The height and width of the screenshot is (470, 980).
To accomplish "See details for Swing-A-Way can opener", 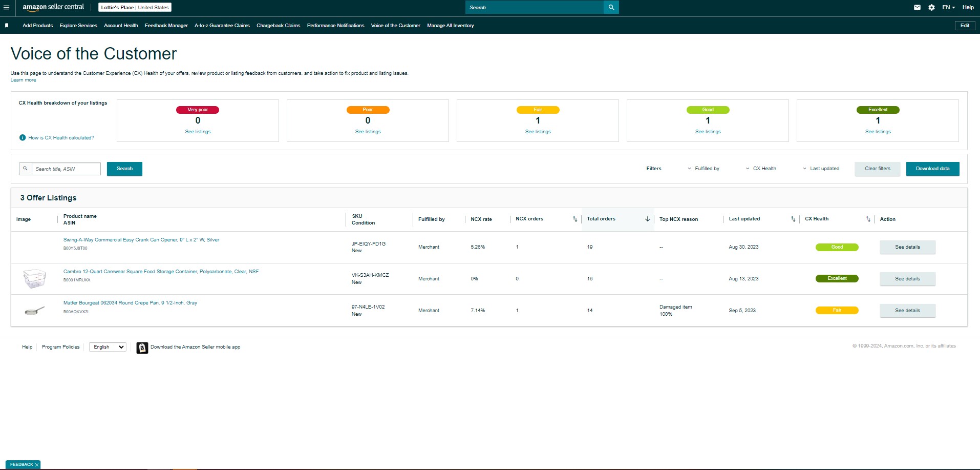I will point(908,247).
